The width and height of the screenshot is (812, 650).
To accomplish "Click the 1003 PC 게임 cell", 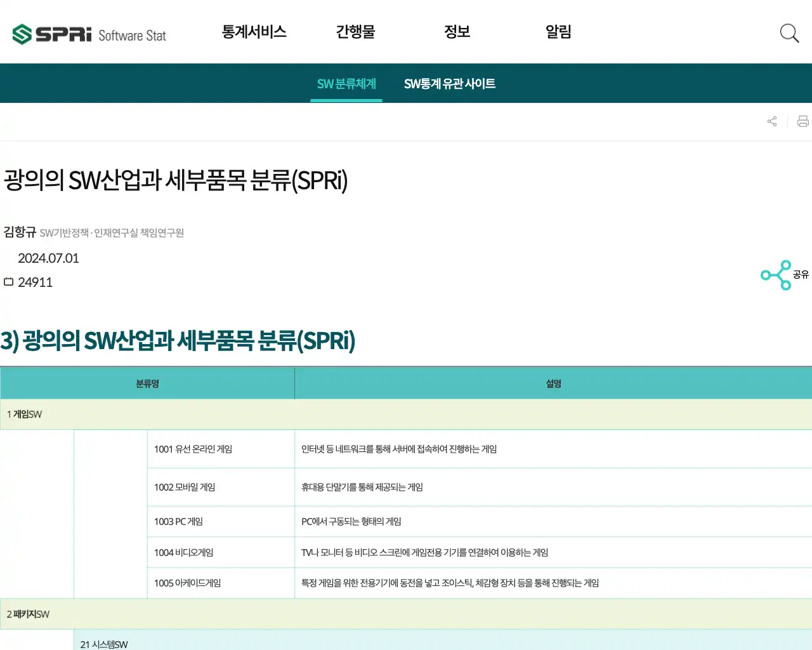I will (x=221, y=522).
